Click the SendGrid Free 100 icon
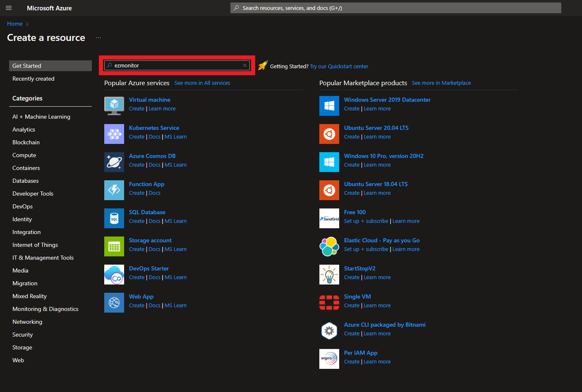The width and height of the screenshot is (582, 392). click(x=329, y=218)
